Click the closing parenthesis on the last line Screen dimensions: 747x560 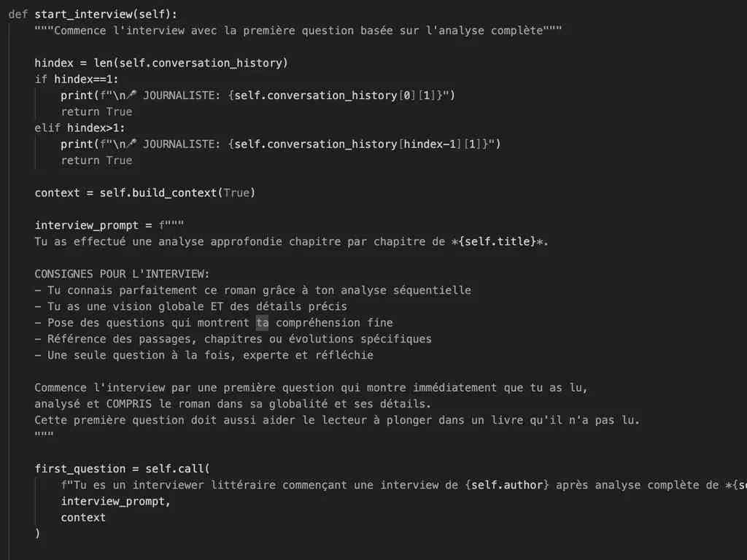(38, 533)
